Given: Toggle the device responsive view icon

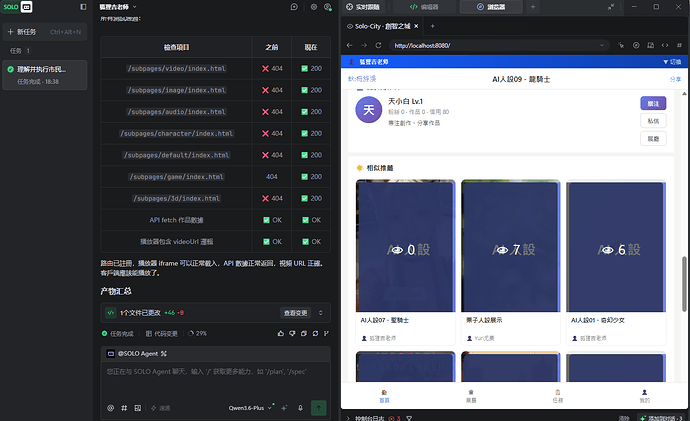Looking at the screenshot, I should 650,45.
